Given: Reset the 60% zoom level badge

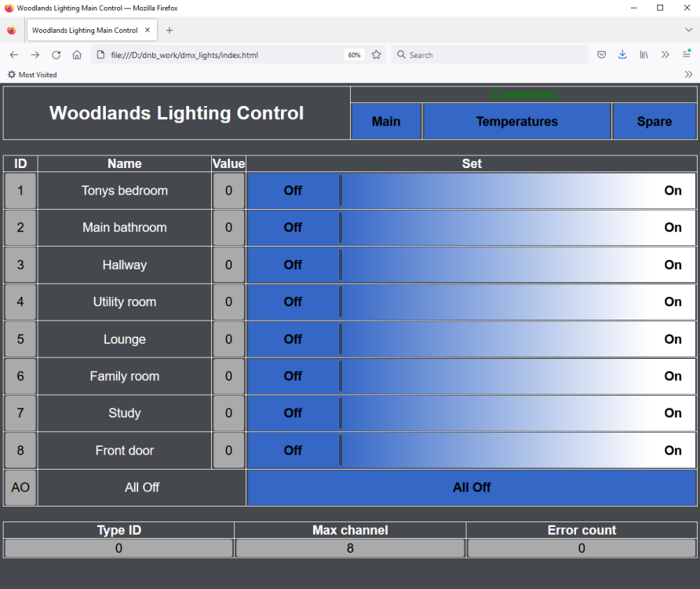Looking at the screenshot, I should point(354,55).
